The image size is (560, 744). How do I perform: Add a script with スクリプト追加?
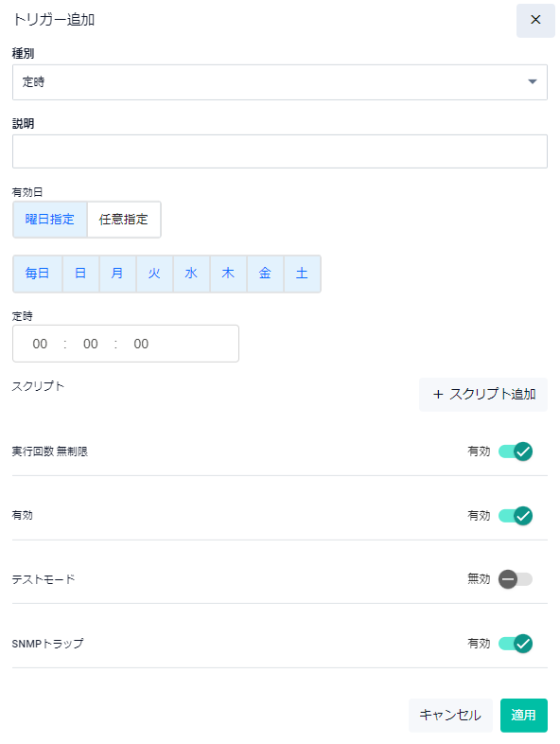483,395
